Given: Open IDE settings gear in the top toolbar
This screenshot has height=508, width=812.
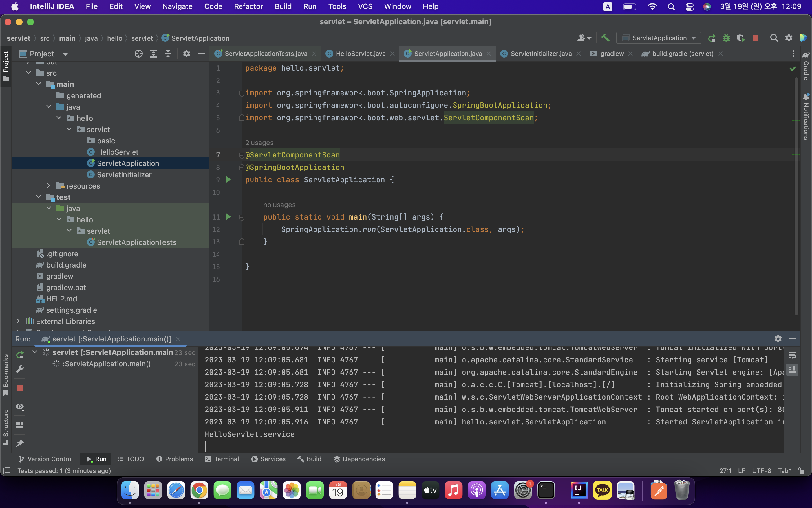Looking at the screenshot, I should [789, 38].
